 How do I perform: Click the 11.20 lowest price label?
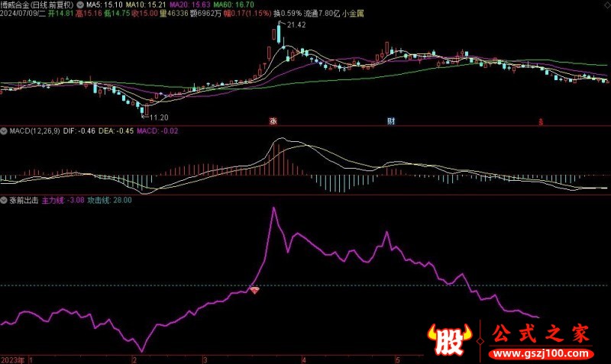(x=159, y=118)
